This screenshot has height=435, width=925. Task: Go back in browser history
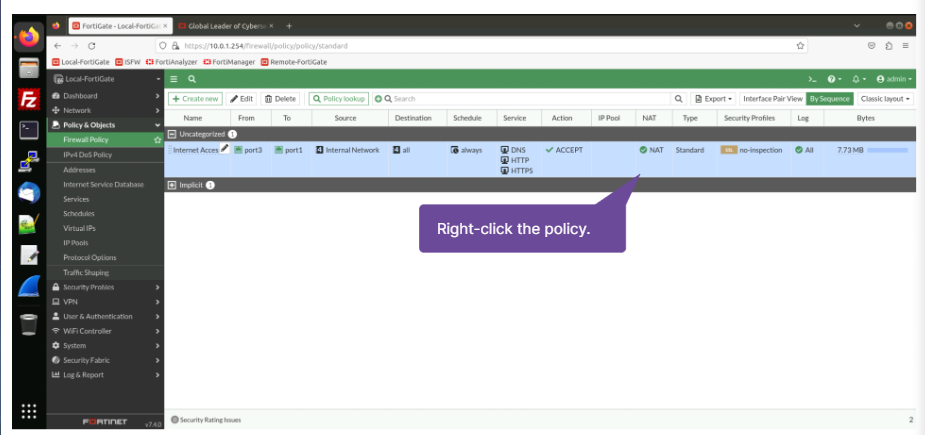coord(57,46)
